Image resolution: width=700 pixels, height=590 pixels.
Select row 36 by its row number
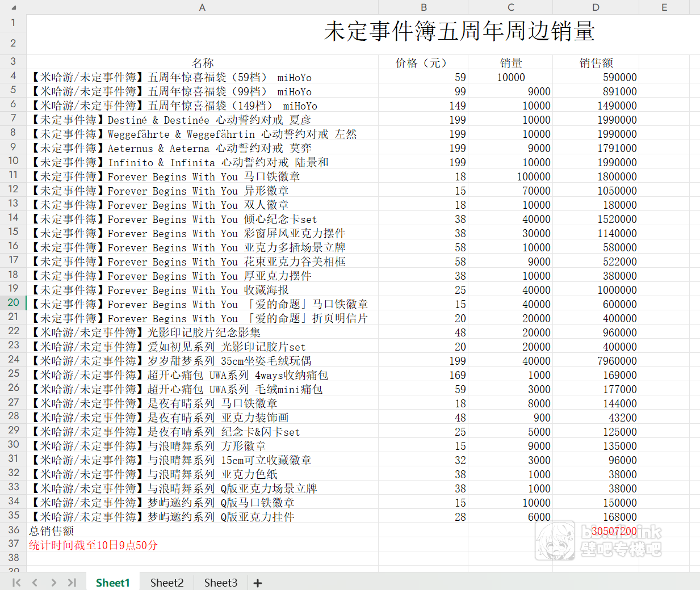pos(14,530)
